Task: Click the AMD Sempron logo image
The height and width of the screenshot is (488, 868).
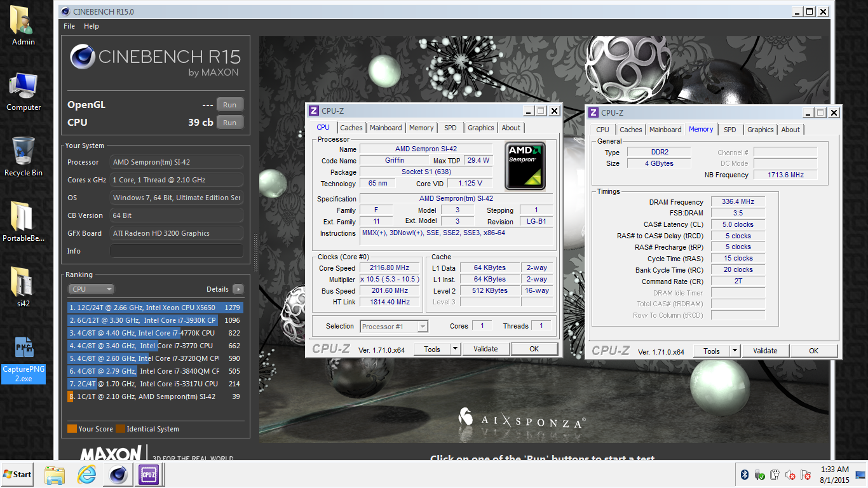Action: coord(525,166)
